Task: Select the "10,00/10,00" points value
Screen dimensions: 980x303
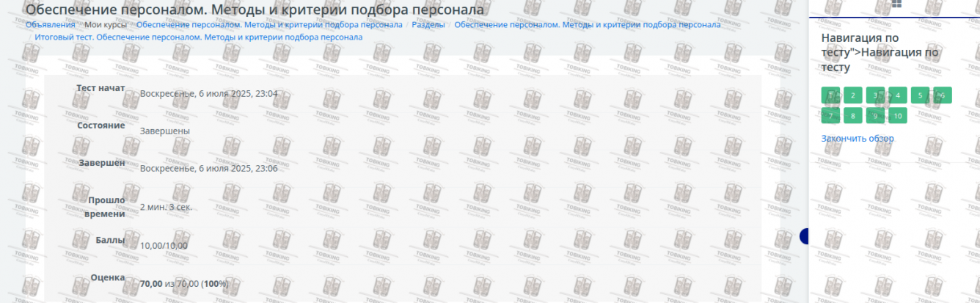Action: (164, 246)
